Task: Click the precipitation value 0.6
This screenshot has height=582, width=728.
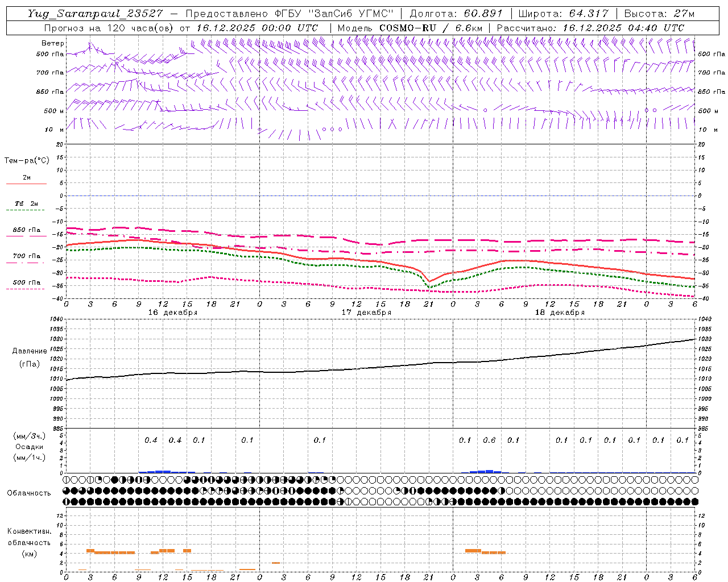Action: click(x=489, y=440)
